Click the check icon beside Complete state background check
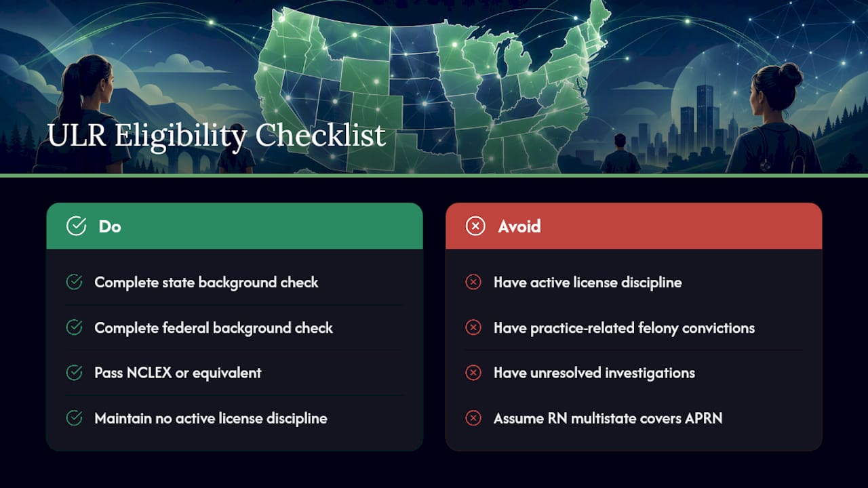This screenshot has height=488, width=868. pos(74,282)
